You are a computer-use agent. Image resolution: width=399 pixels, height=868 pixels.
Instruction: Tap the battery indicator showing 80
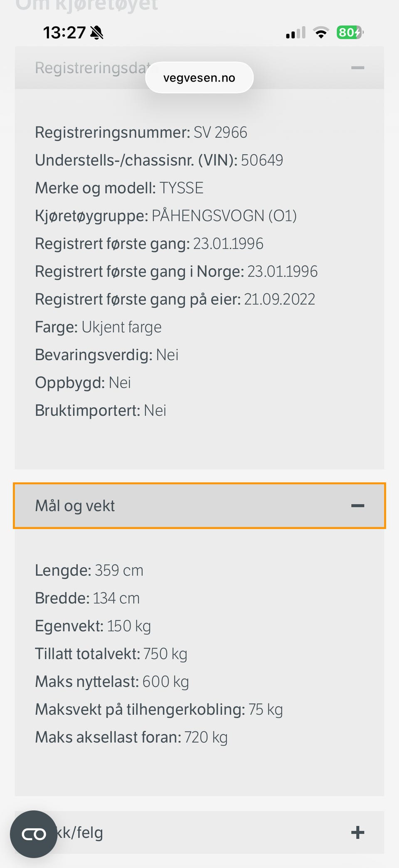[350, 32]
